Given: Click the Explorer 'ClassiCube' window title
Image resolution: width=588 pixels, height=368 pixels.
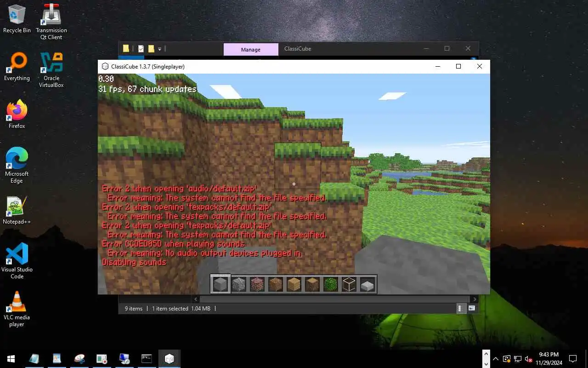Looking at the screenshot, I should click(x=298, y=49).
